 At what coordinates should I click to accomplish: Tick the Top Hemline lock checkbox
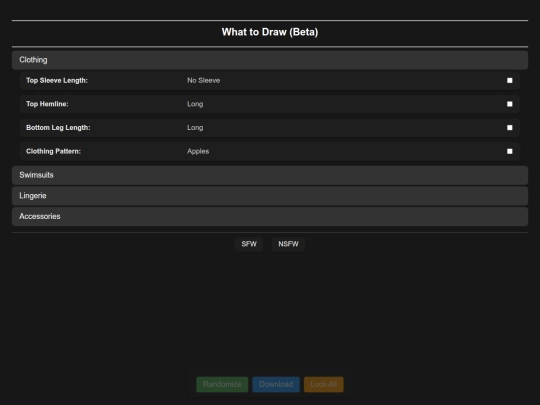click(x=509, y=104)
